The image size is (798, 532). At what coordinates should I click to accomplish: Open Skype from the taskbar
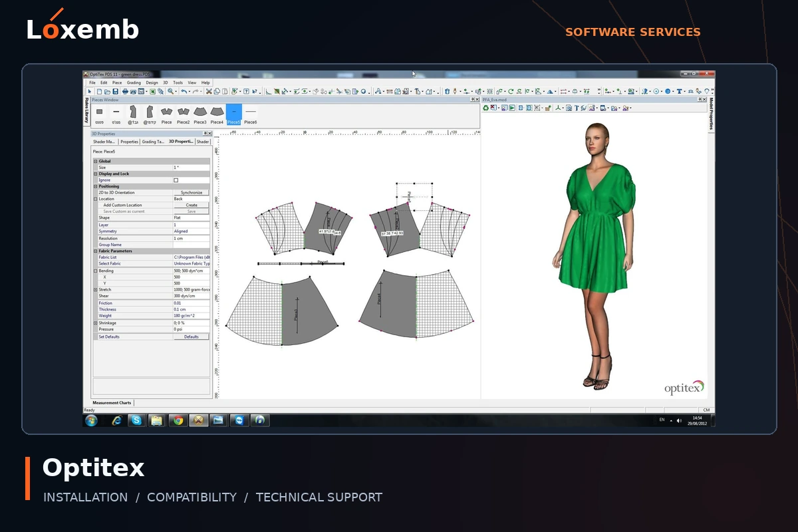[x=136, y=420]
